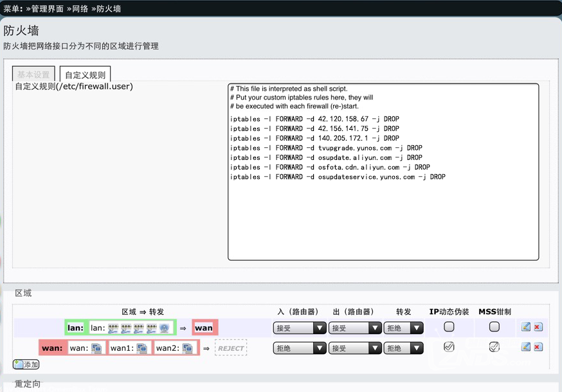562x392 pixels.
Task: Click the wireless interface icon in the lan zone
Action: coord(164,328)
